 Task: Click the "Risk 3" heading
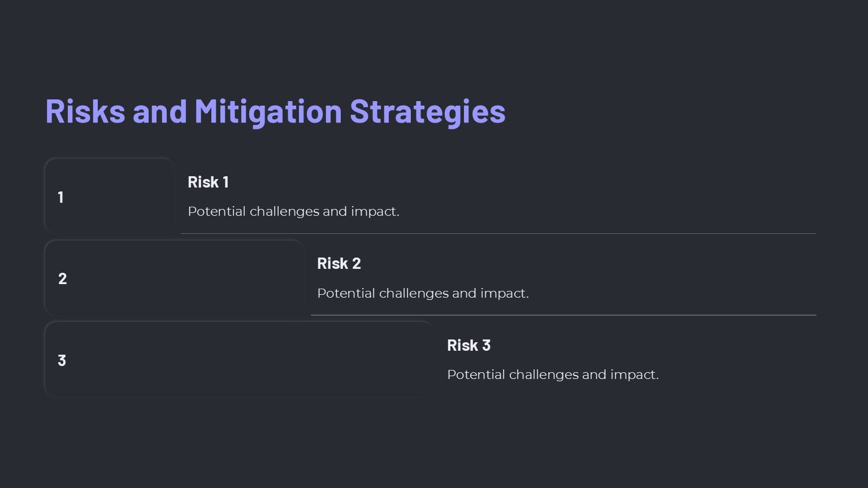coord(468,345)
